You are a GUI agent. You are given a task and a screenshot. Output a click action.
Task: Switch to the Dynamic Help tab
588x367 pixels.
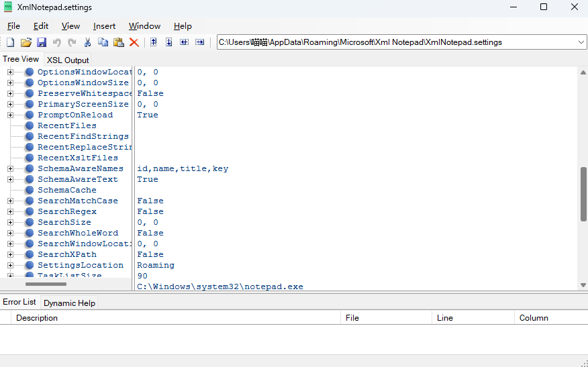(69, 303)
